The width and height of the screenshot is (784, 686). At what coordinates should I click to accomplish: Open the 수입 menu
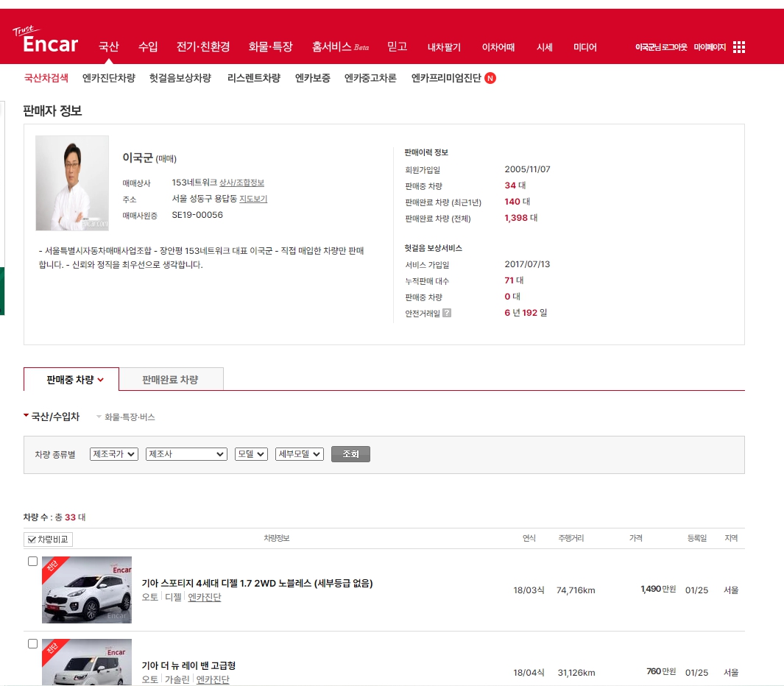click(148, 47)
